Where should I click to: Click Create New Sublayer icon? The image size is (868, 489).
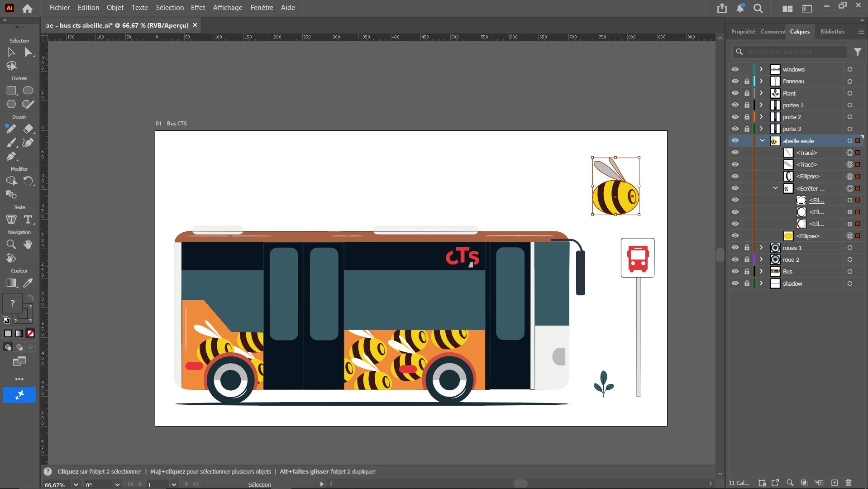pyautogui.click(x=819, y=483)
